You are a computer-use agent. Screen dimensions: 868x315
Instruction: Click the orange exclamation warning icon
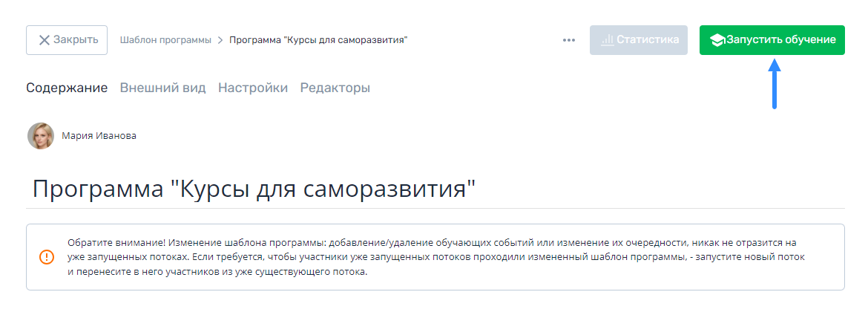click(47, 257)
